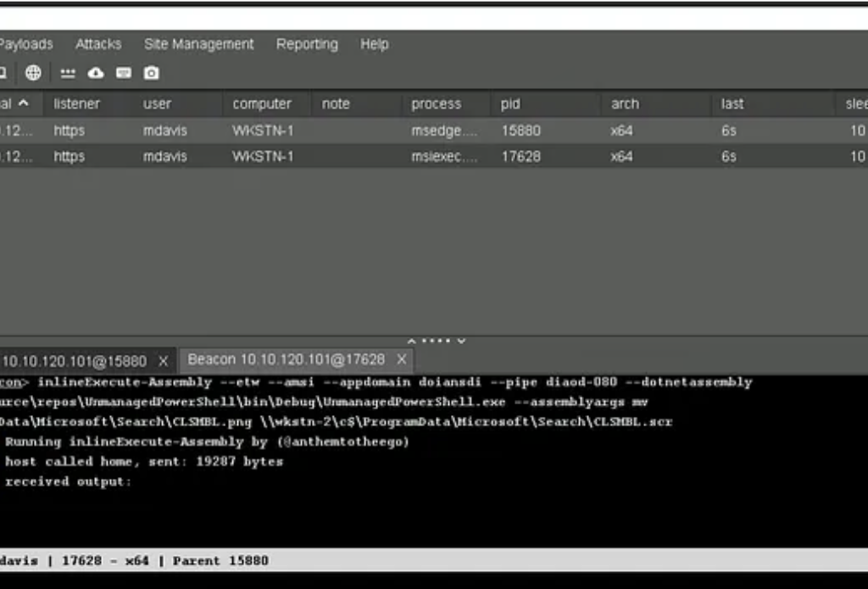Open the keystrokes keyboard icon

point(124,73)
